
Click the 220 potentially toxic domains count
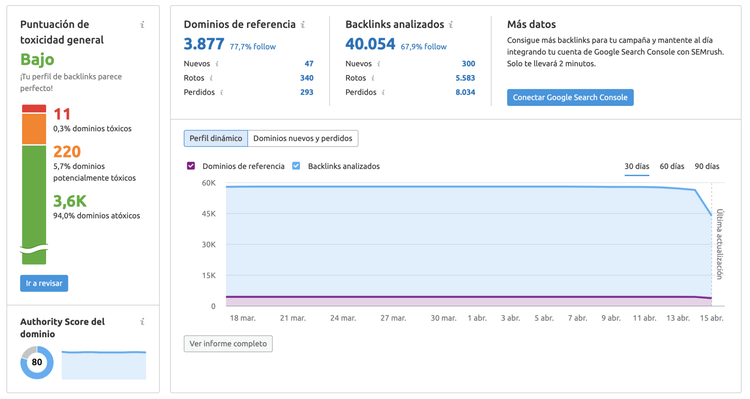pyautogui.click(x=67, y=152)
